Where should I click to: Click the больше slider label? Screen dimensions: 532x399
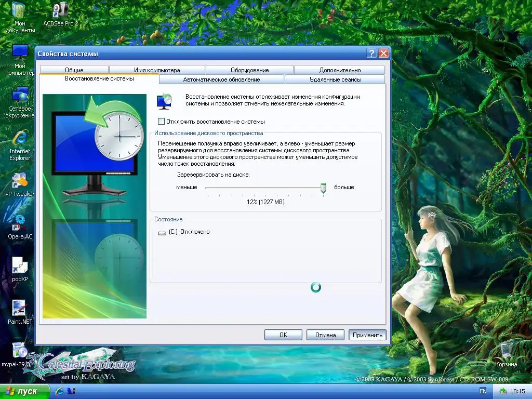(344, 187)
